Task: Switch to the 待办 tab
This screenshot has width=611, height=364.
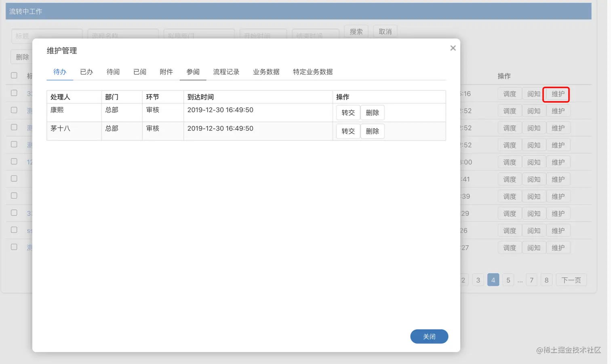Action: tap(60, 72)
